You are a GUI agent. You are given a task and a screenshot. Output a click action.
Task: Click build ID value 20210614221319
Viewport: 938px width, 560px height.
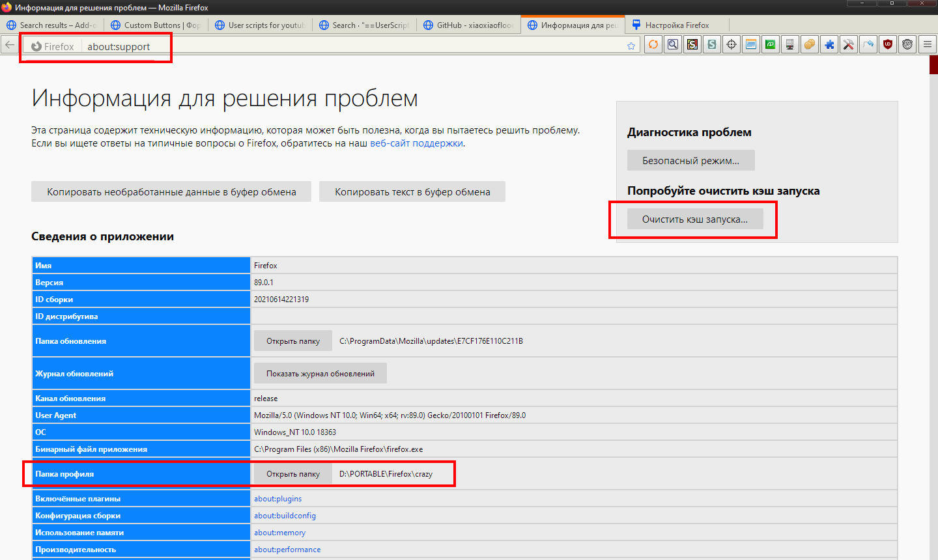pyautogui.click(x=281, y=299)
